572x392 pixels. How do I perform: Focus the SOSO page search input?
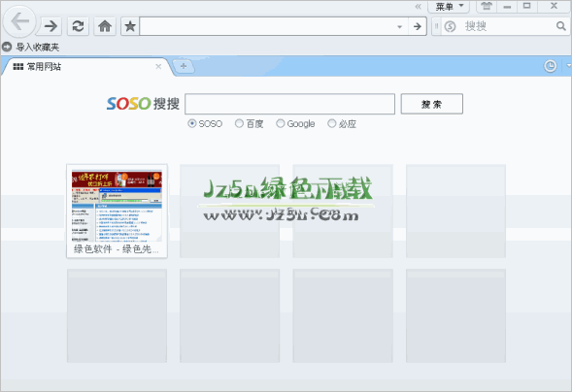(290, 104)
